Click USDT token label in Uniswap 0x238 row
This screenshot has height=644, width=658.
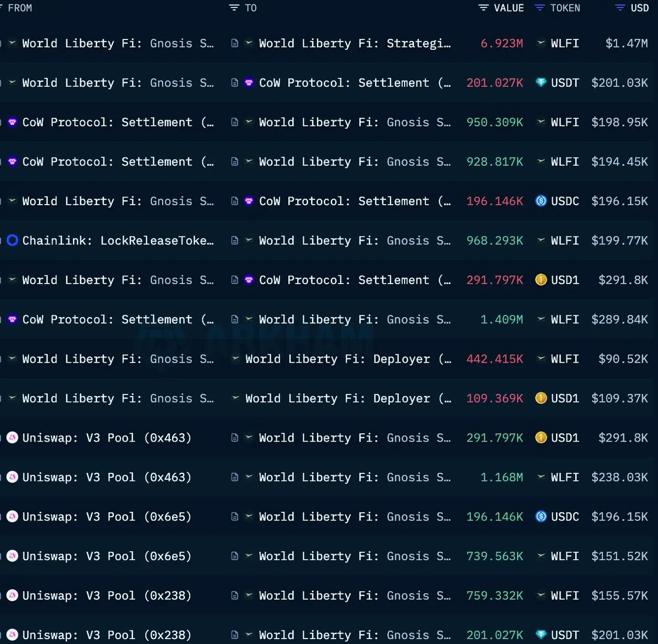pyautogui.click(x=565, y=635)
